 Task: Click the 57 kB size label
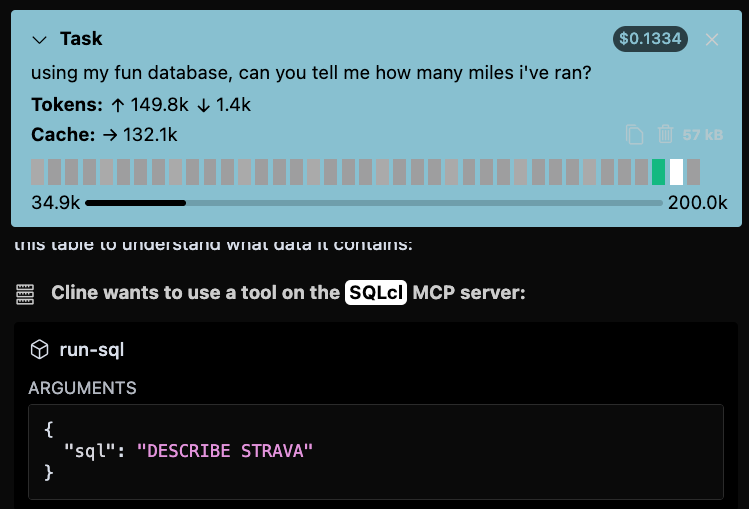click(703, 134)
